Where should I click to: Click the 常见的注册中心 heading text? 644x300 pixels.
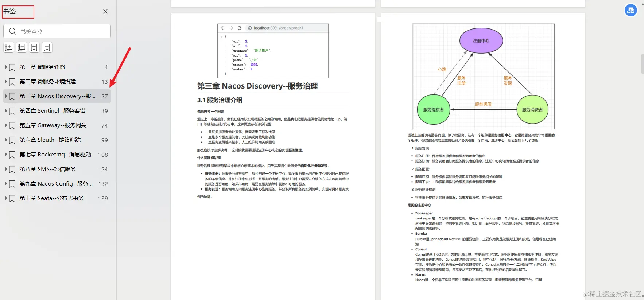tap(419, 205)
